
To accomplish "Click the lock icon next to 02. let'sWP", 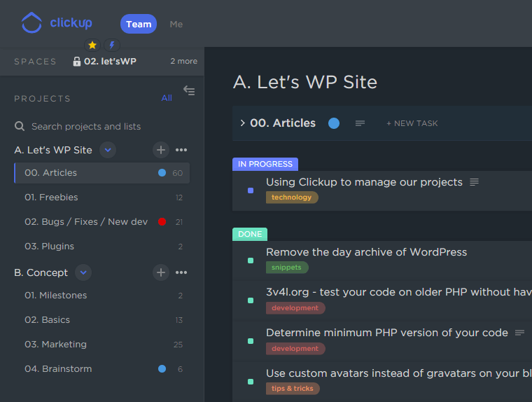I will pos(77,62).
